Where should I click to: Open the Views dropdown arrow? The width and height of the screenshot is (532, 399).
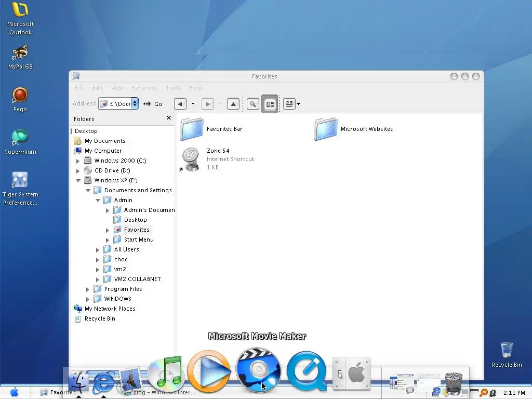tap(299, 104)
